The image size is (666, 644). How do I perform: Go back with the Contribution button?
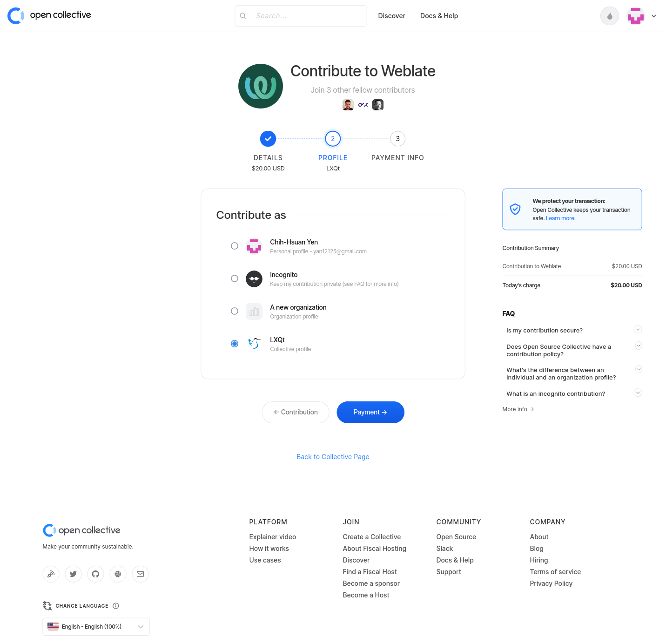tap(296, 412)
